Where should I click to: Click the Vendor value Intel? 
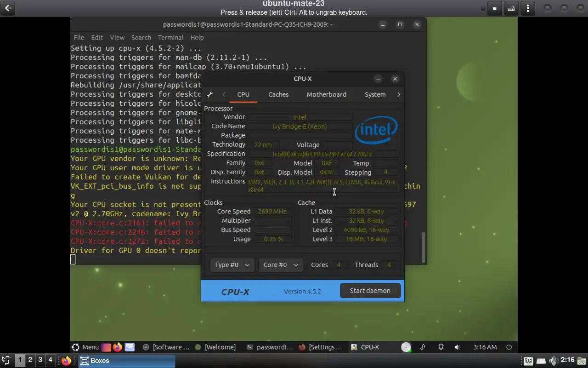300,117
